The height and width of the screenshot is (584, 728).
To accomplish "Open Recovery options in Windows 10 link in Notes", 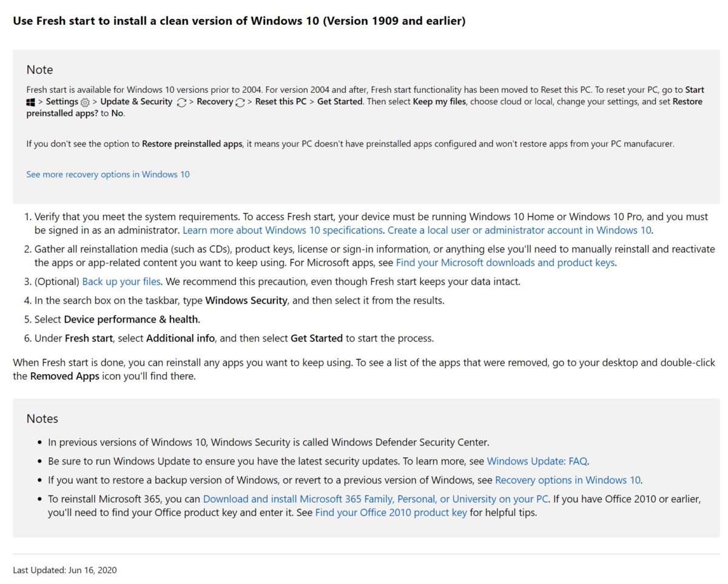I will pyautogui.click(x=568, y=480).
